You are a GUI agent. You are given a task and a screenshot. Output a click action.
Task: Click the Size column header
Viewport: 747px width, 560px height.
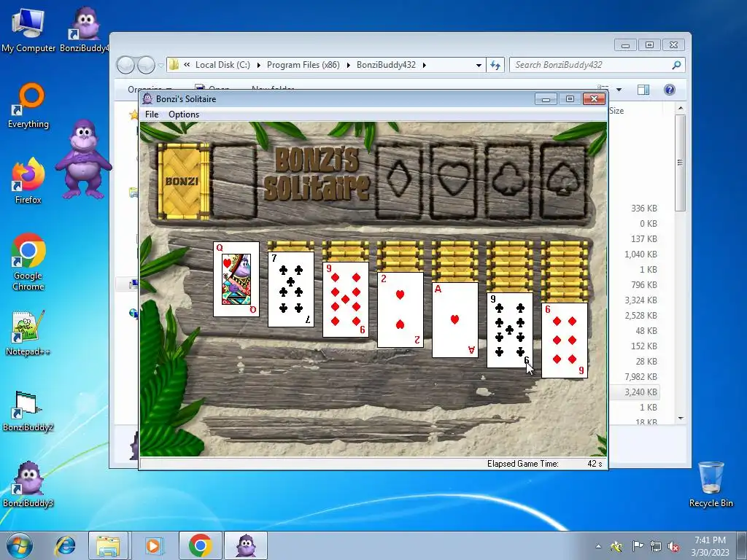tap(616, 111)
